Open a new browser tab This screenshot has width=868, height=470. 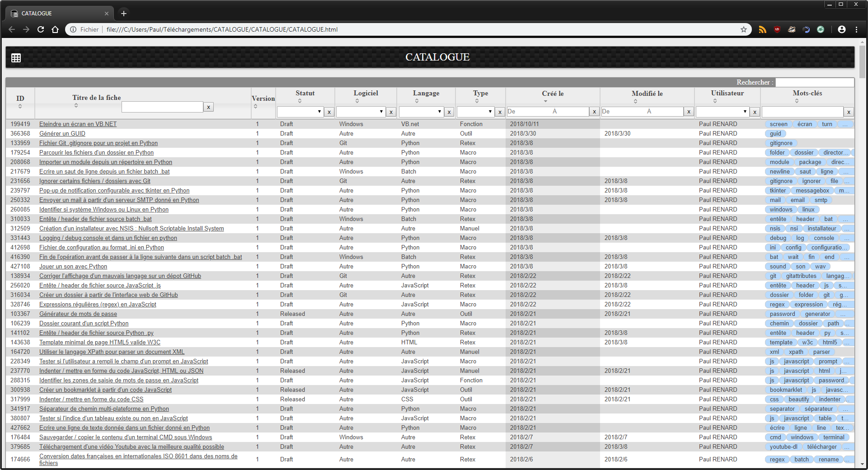coord(124,14)
